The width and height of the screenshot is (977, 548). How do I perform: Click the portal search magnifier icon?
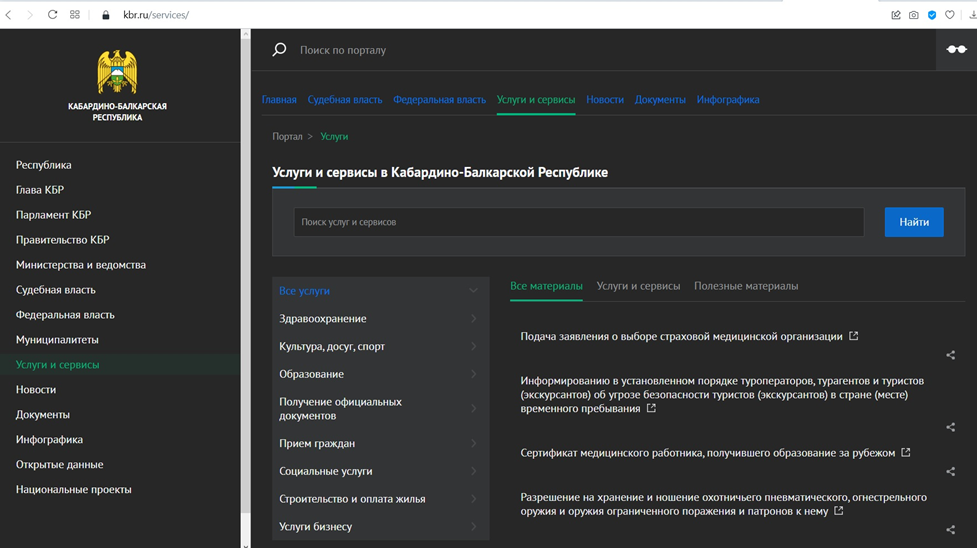pyautogui.click(x=279, y=49)
